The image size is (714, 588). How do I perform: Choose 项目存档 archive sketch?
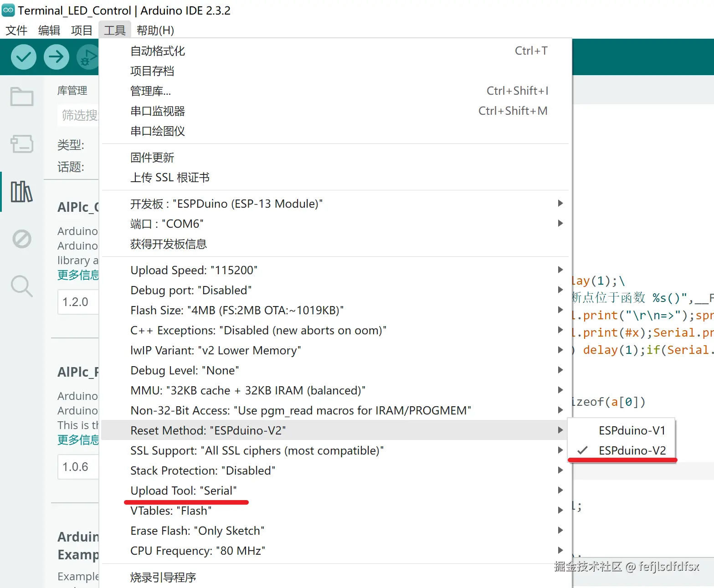point(335,71)
